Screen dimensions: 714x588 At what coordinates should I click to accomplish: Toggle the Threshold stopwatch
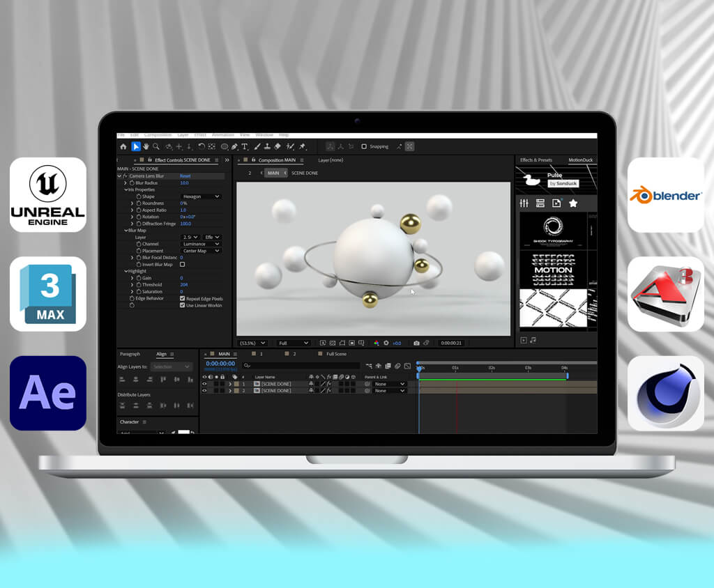tap(139, 285)
